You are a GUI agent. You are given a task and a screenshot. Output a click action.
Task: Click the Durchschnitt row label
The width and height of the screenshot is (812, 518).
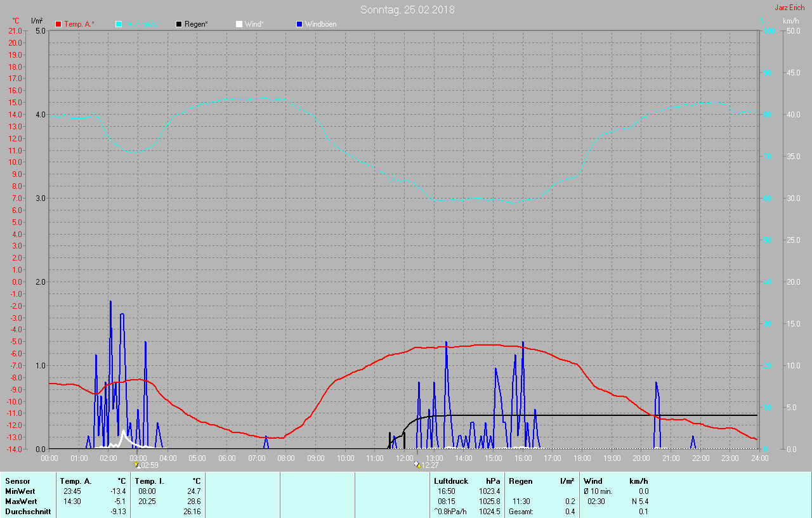click(28, 512)
